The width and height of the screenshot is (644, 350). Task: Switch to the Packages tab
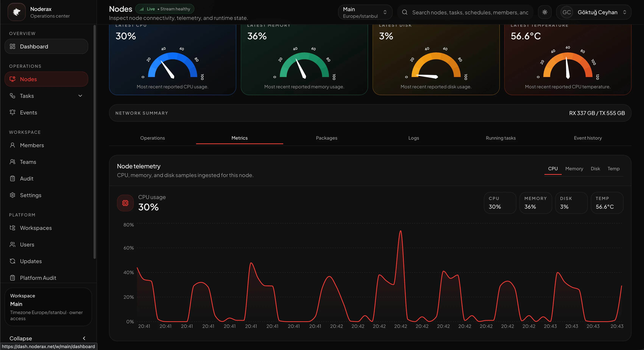326,138
